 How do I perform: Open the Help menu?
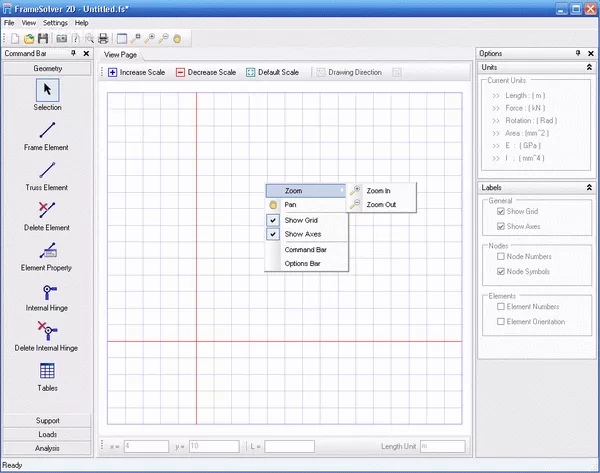click(82, 23)
